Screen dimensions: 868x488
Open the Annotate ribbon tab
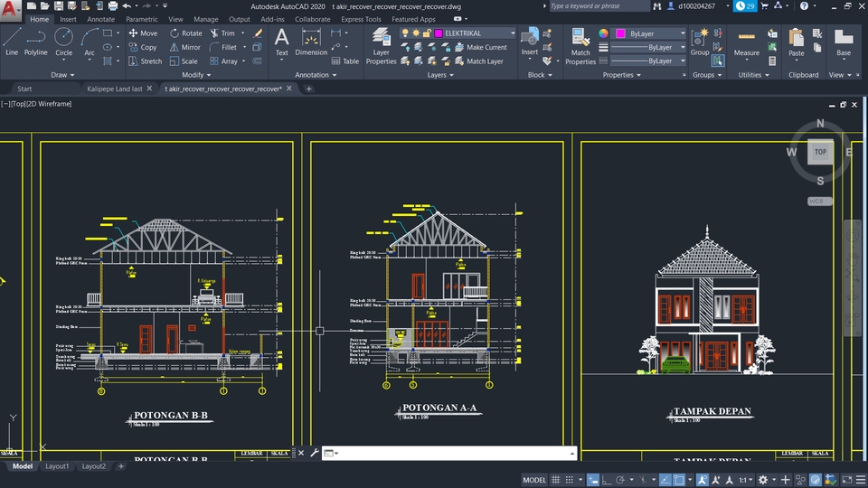pos(100,19)
